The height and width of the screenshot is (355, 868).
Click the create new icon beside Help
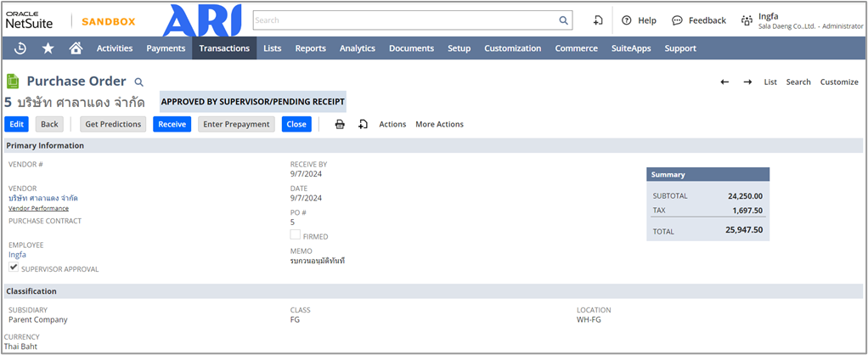[598, 20]
